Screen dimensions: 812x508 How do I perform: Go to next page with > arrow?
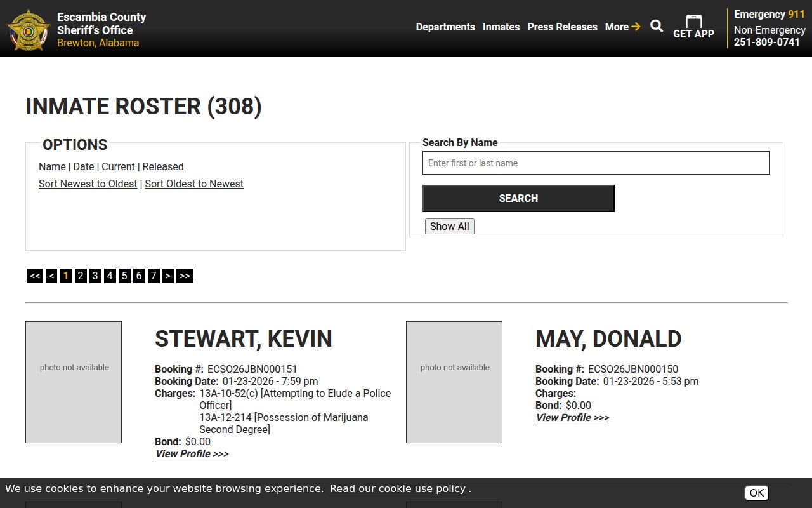pos(167,276)
